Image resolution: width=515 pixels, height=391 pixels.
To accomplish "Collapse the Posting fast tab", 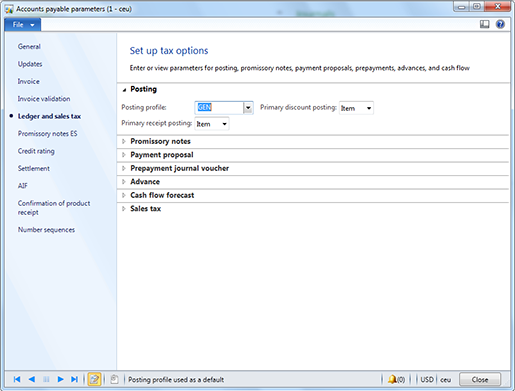I will pyautogui.click(x=124, y=90).
